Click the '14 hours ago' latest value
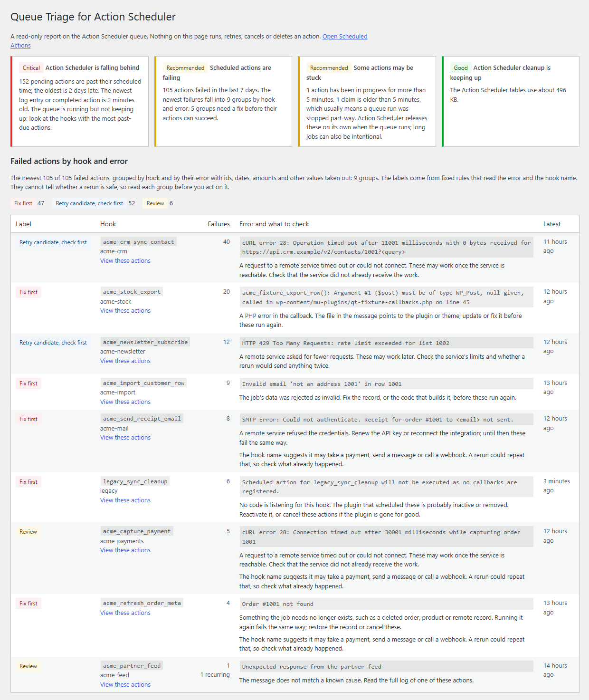Screen dimensions: 589x700 [x=555, y=671]
